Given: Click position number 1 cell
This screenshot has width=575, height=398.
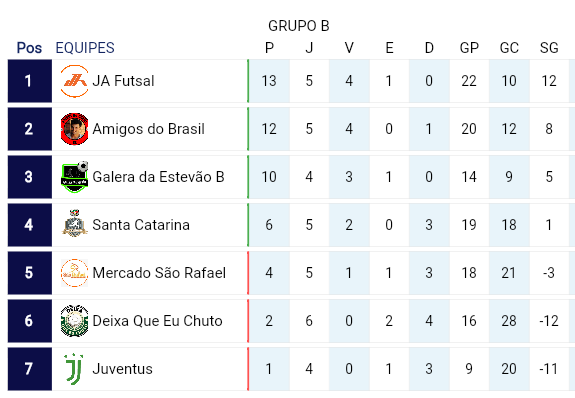Looking at the screenshot, I should [30, 81].
